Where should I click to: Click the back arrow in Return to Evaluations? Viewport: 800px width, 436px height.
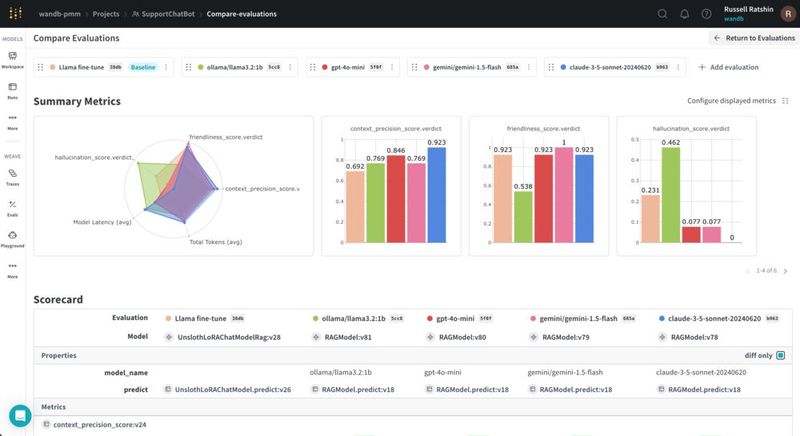click(x=717, y=38)
